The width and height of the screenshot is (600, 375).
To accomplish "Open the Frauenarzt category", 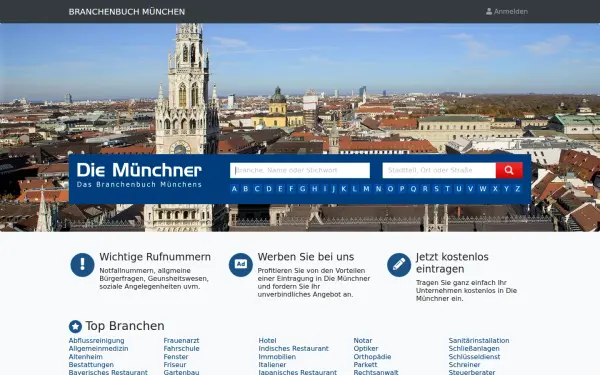I will point(181,341).
